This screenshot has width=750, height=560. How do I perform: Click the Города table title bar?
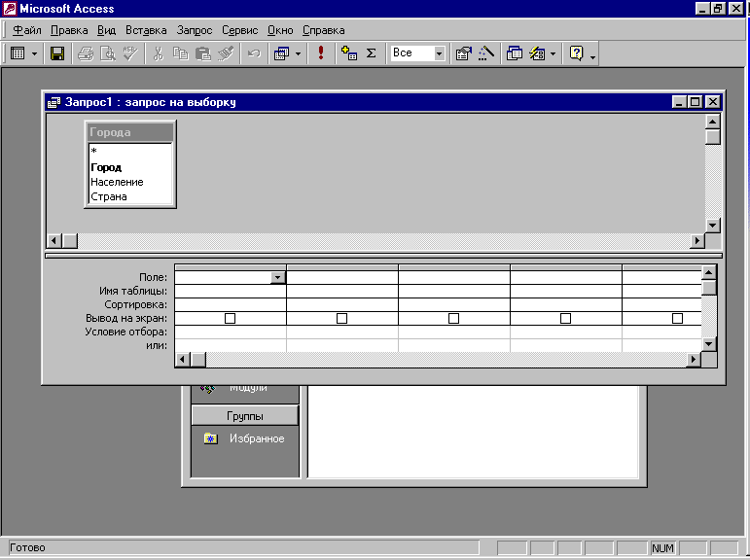point(130,132)
